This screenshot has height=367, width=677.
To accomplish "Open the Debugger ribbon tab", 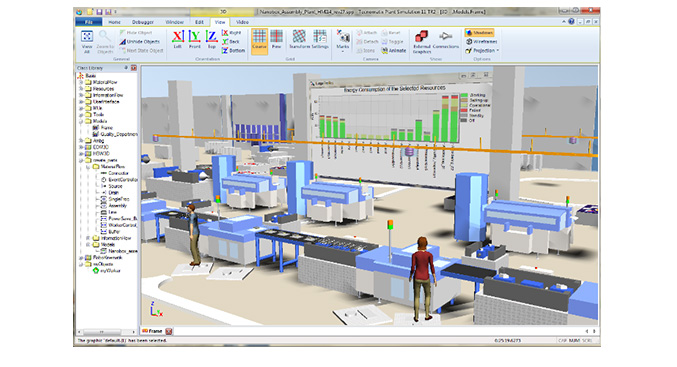I will [142, 22].
